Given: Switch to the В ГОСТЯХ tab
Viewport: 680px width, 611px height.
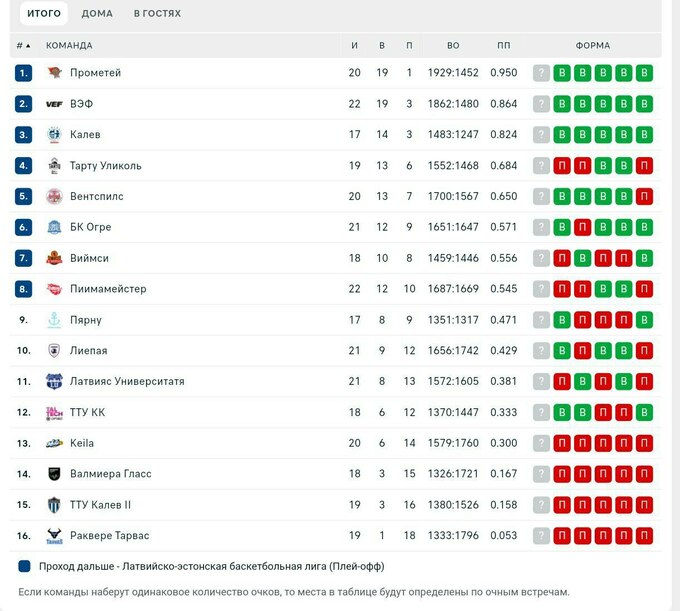Looking at the screenshot, I should [x=157, y=14].
